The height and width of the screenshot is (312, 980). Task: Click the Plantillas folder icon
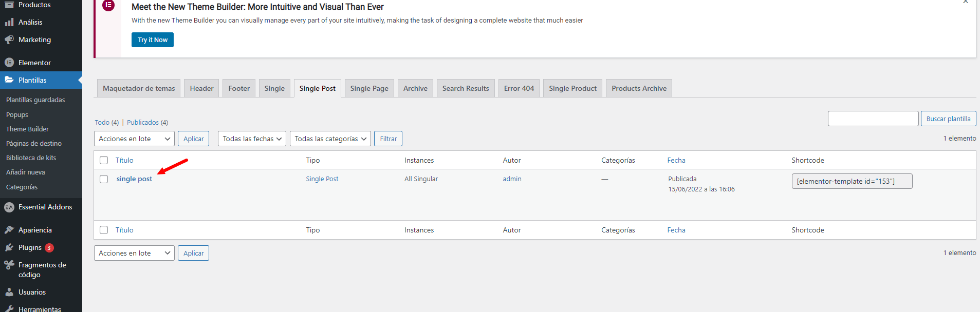pos(9,80)
